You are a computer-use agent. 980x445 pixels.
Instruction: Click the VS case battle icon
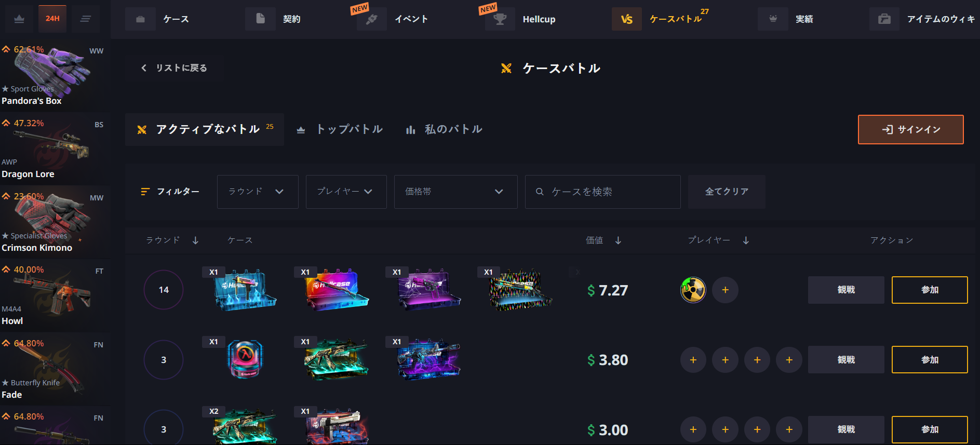(627, 19)
